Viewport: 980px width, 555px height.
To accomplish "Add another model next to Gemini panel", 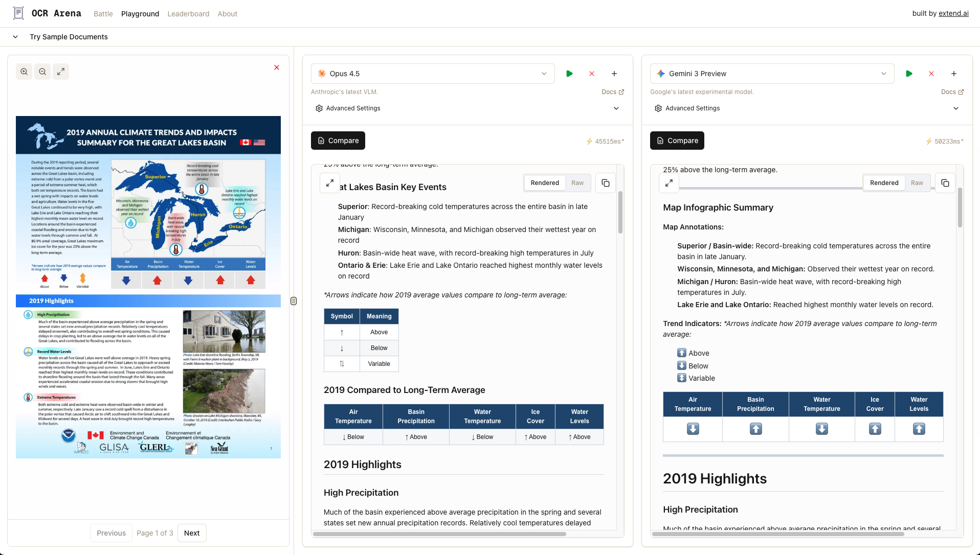I will coord(953,74).
